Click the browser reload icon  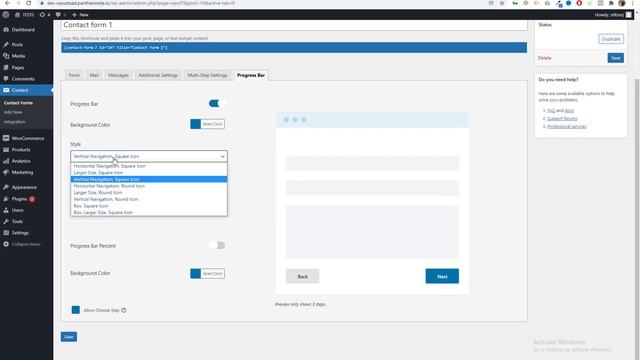[x=29, y=3]
